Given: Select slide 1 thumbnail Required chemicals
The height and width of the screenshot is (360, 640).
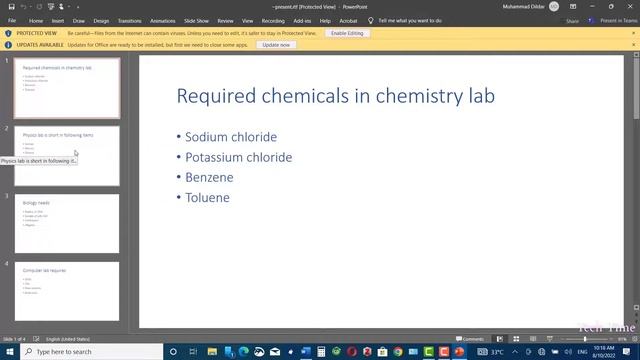Looking at the screenshot, I should pyautogui.click(x=67, y=88).
